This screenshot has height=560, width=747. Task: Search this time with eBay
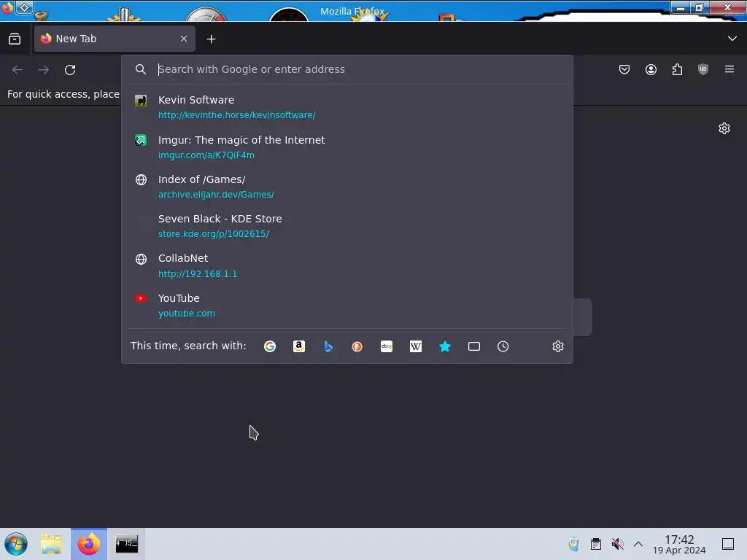[387, 346]
